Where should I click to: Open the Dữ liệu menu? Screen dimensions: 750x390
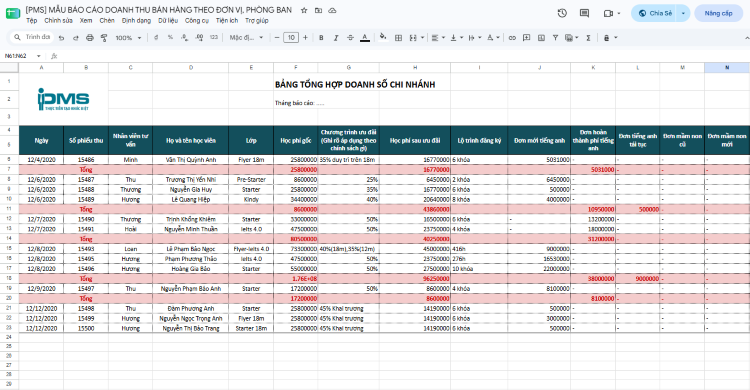168,21
